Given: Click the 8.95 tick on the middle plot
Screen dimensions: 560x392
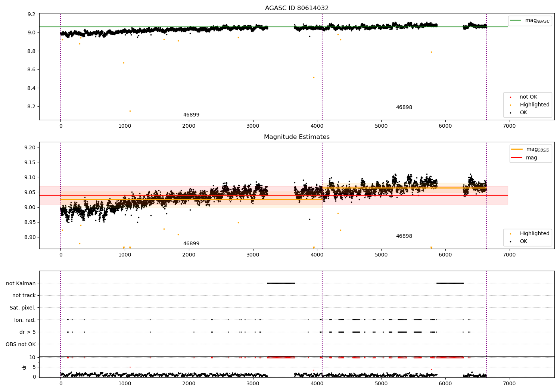Looking at the screenshot, I should tap(30, 222).
